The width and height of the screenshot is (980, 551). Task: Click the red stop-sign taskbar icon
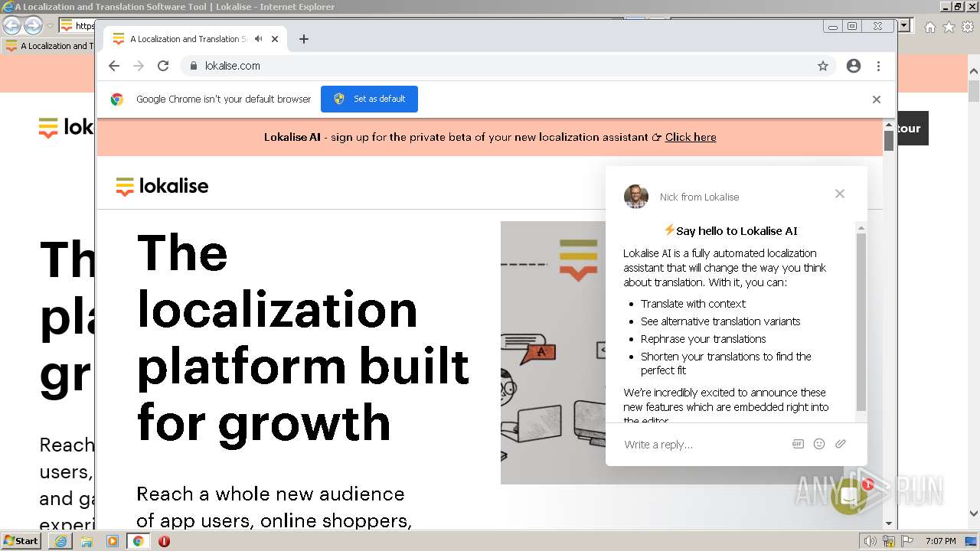pos(164,541)
